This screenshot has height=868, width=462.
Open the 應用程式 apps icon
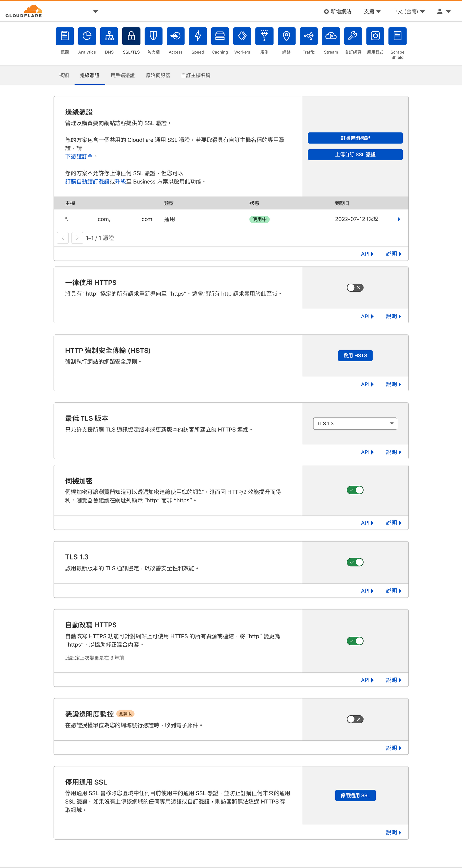click(375, 36)
